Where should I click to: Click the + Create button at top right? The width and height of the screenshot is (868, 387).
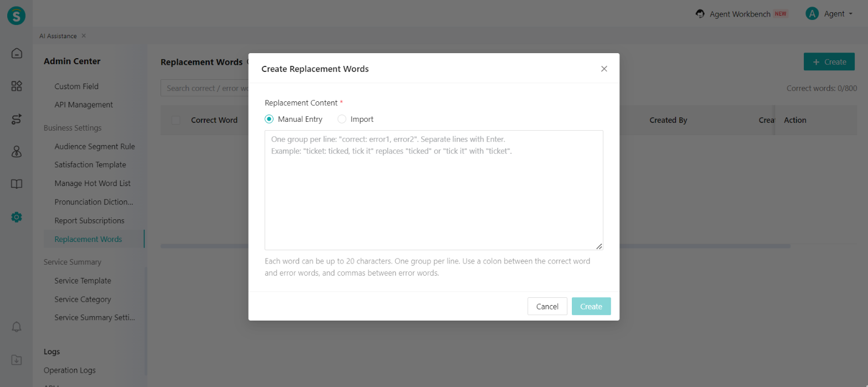pyautogui.click(x=829, y=62)
